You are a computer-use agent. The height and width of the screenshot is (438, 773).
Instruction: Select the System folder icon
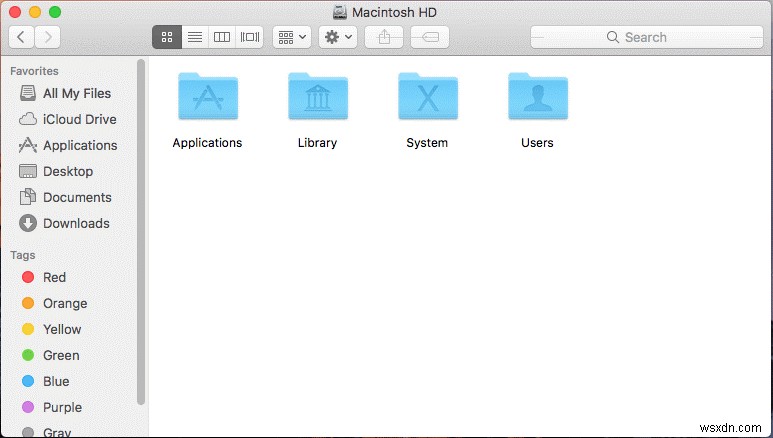(428, 96)
